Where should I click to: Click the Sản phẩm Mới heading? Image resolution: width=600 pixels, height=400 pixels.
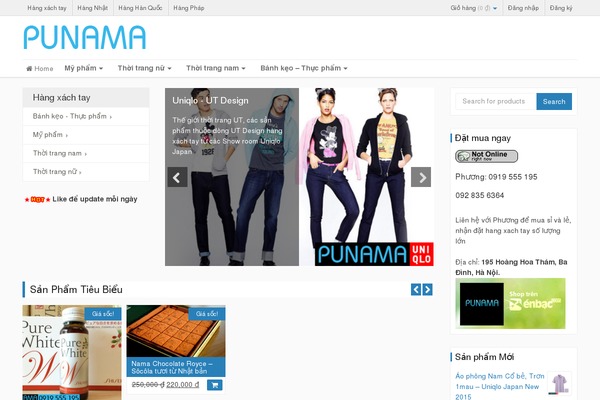coord(484,357)
